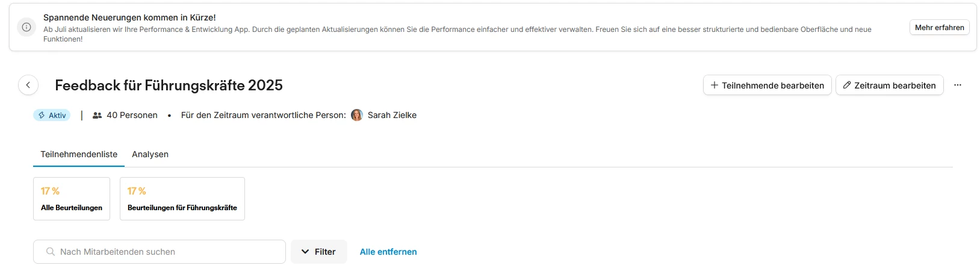Image resolution: width=980 pixels, height=274 pixels.
Task: Expand the Filter dropdown
Action: (318, 252)
